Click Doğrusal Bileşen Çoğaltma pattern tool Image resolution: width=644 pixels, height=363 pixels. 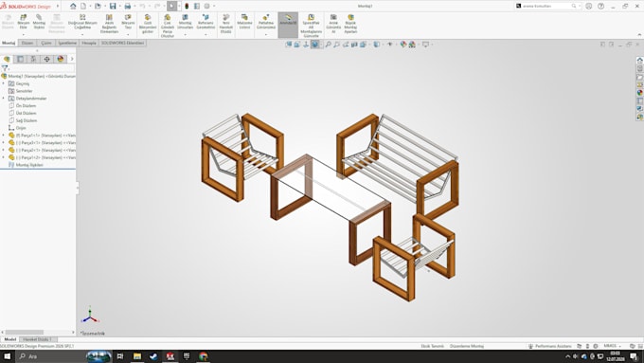(82, 22)
